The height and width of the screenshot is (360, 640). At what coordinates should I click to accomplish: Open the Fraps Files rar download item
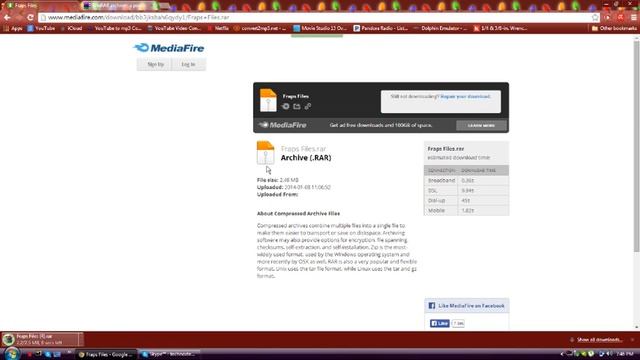click(x=41, y=339)
